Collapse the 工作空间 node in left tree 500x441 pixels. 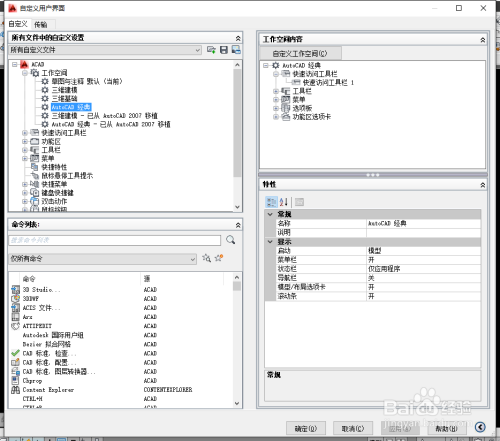tap(25, 73)
